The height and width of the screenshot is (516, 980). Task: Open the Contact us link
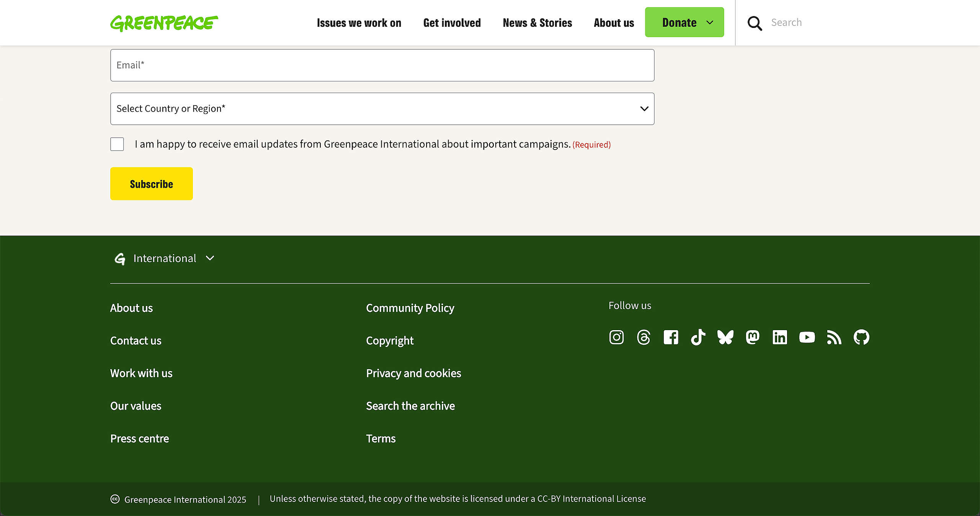136,340
